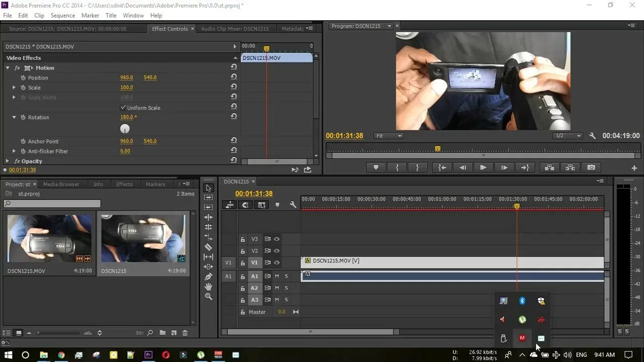The height and width of the screenshot is (362, 644).
Task: Go to Out point in the program monitor
Action: click(524, 168)
